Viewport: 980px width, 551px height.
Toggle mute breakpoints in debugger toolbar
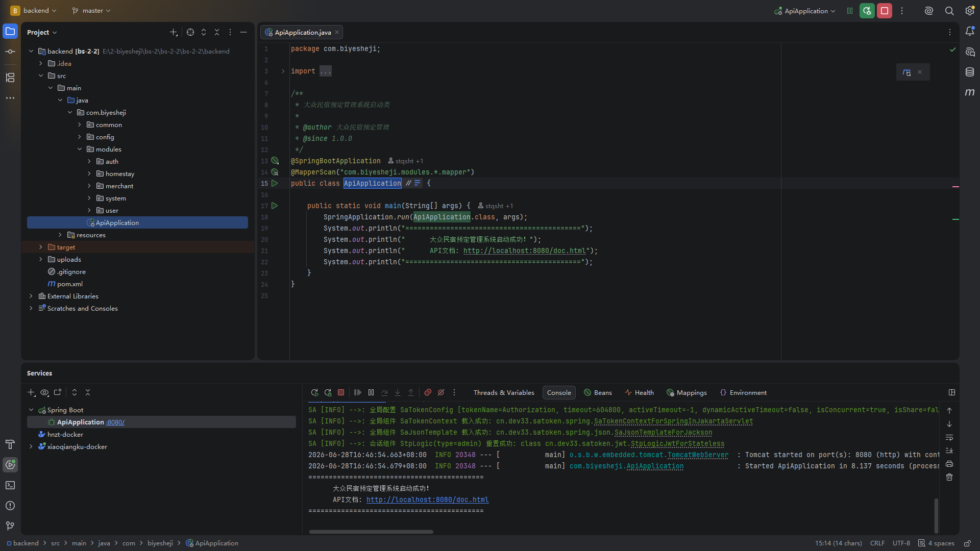point(441,392)
